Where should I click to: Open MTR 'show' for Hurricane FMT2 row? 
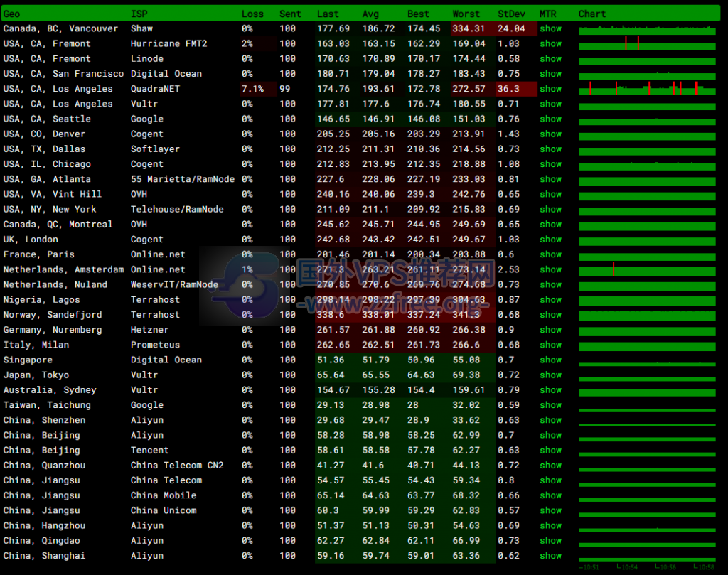(551, 43)
